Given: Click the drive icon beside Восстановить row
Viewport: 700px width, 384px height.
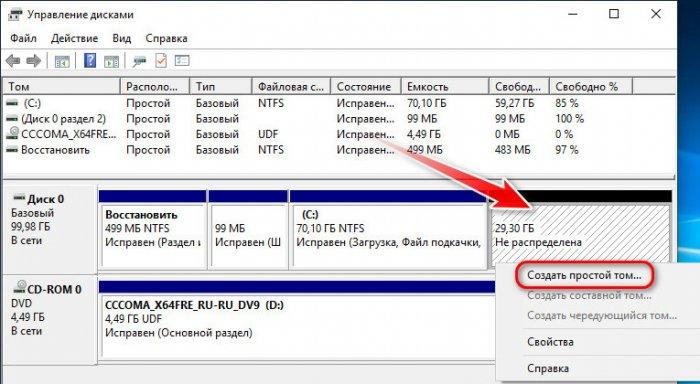Looking at the screenshot, I should (x=12, y=150).
